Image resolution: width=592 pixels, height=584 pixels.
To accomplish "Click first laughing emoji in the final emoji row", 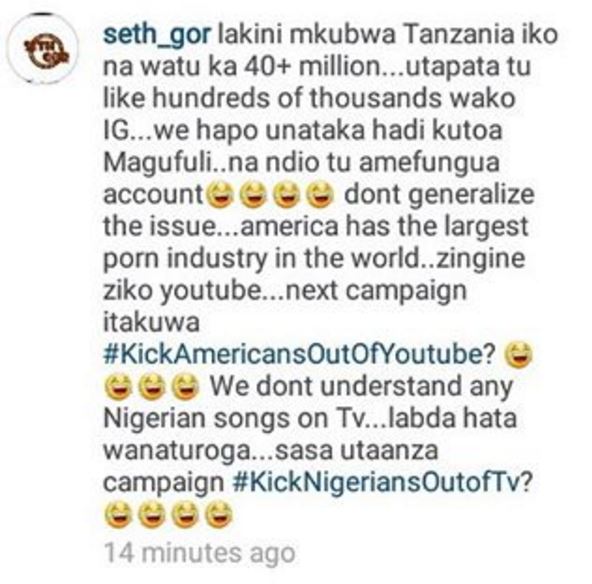I will click(119, 515).
